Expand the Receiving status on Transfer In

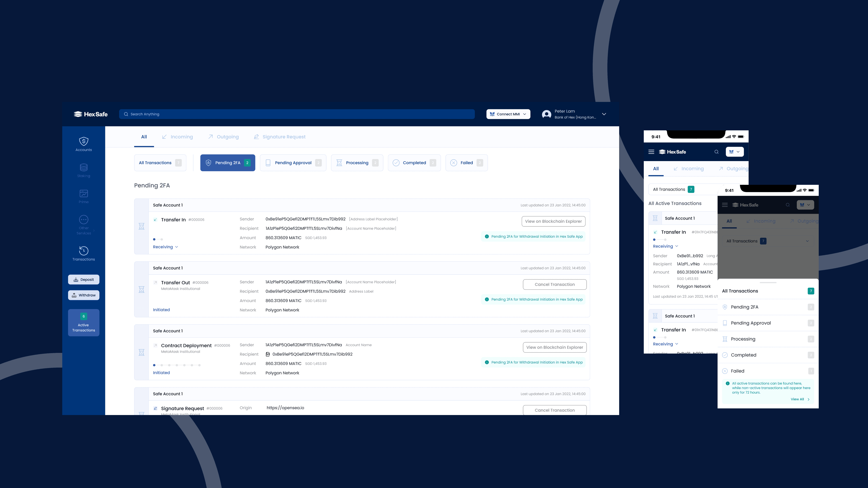pos(165,247)
